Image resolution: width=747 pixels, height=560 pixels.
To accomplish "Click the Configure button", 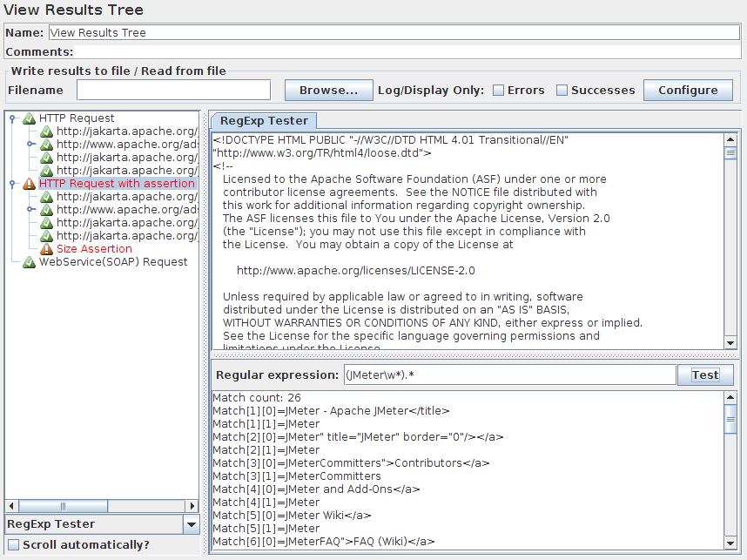I will pos(687,91).
